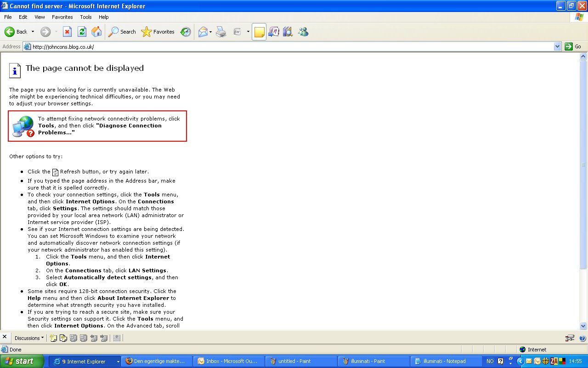Click the Windows Start button
The image size is (588, 368).
pos(22,361)
